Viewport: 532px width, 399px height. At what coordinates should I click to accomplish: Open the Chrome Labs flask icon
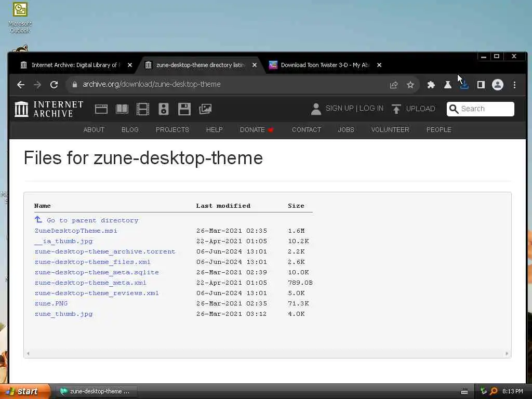click(448, 85)
